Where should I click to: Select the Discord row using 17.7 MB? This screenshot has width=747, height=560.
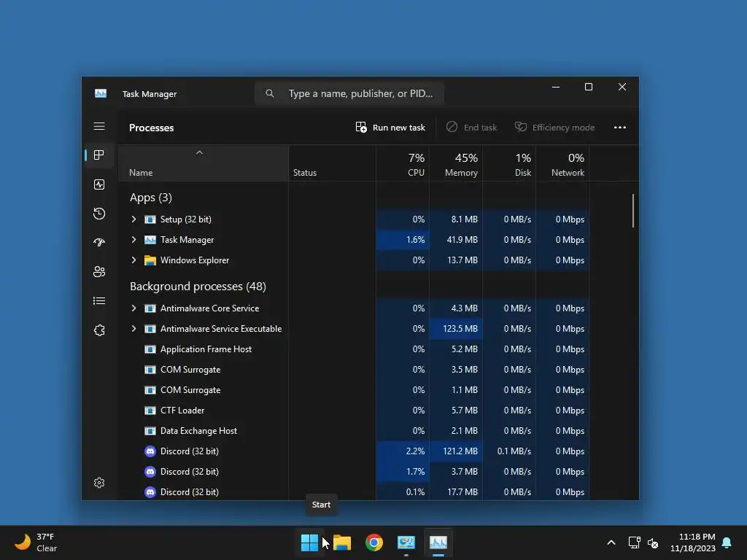tap(354, 492)
